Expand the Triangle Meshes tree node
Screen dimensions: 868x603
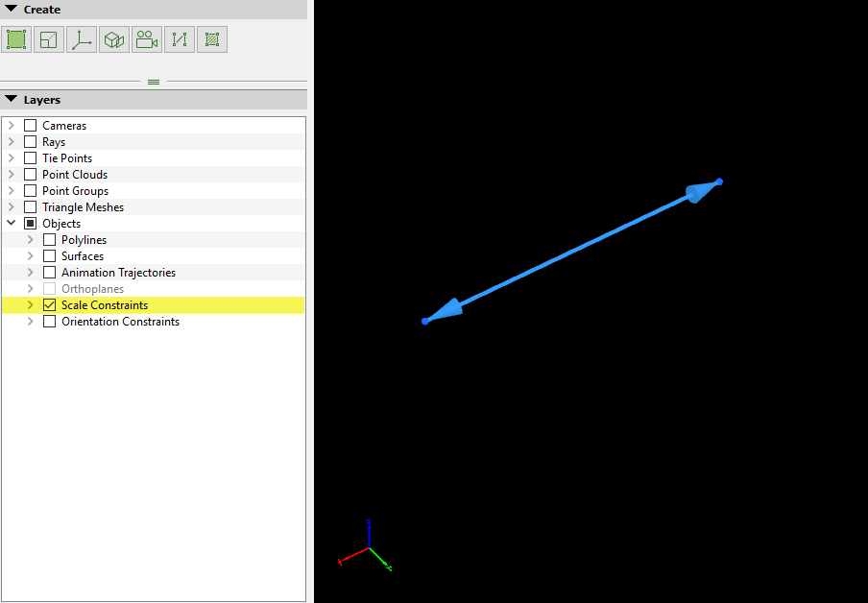pos(12,207)
